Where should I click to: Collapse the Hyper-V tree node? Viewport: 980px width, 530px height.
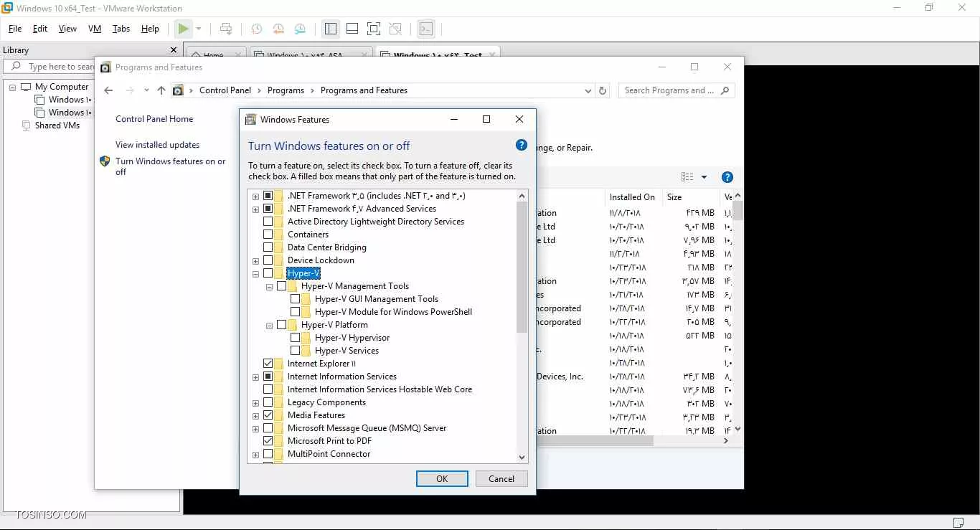click(x=255, y=274)
